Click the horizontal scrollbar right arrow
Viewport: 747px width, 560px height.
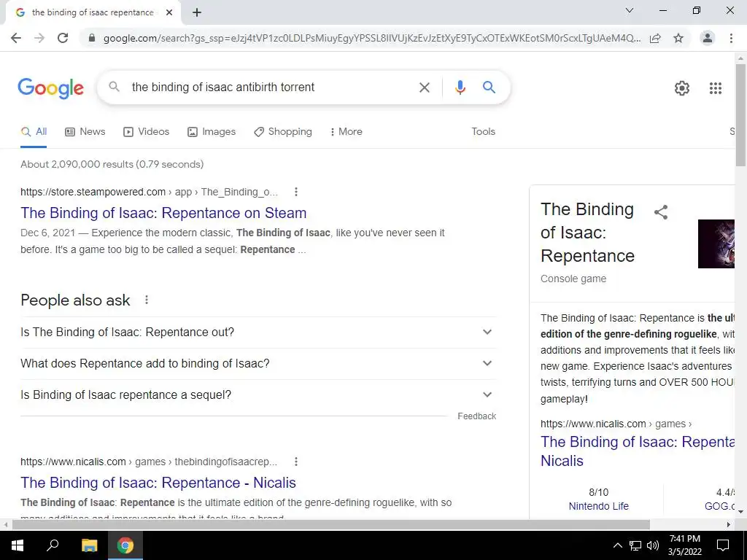pos(729,525)
